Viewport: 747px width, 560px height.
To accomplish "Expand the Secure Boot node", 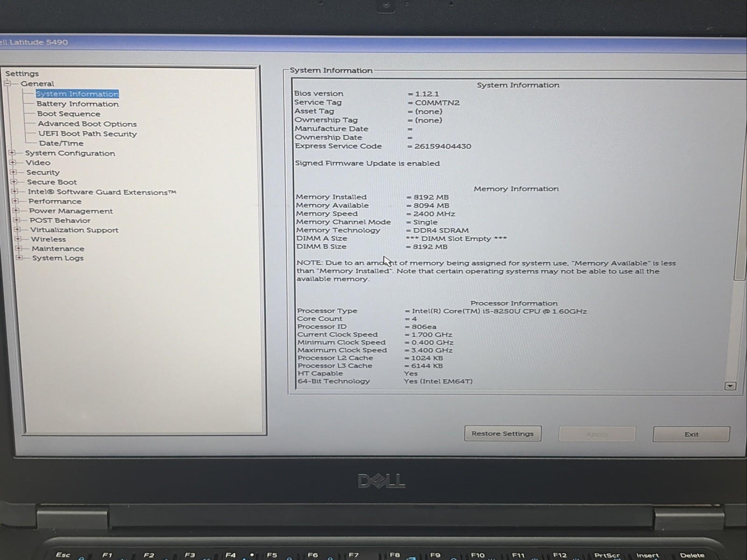I will click(x=14, y=182).
